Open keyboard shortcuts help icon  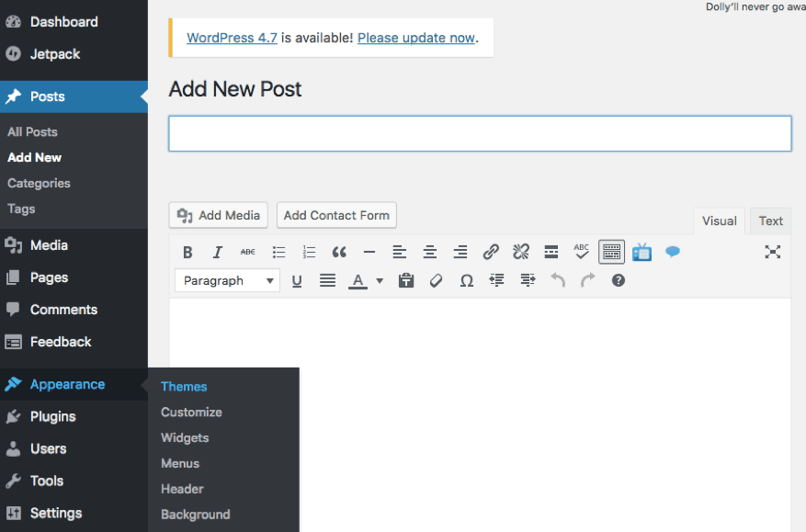coord(619,280)
